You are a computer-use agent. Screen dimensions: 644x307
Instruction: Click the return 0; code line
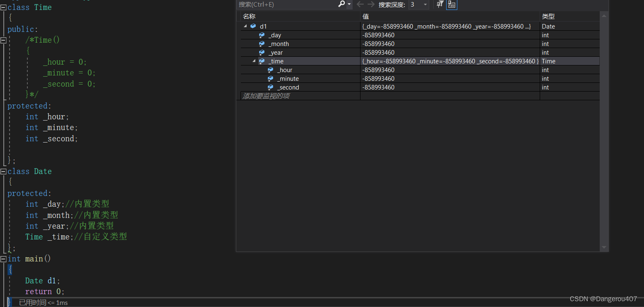(45, 292)
